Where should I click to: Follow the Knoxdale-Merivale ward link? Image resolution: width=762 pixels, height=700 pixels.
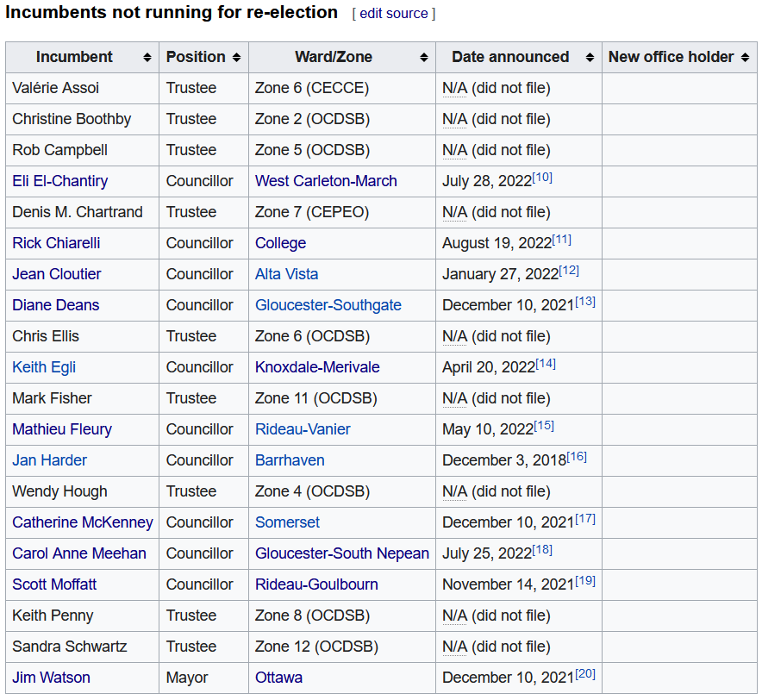point(317,367)
